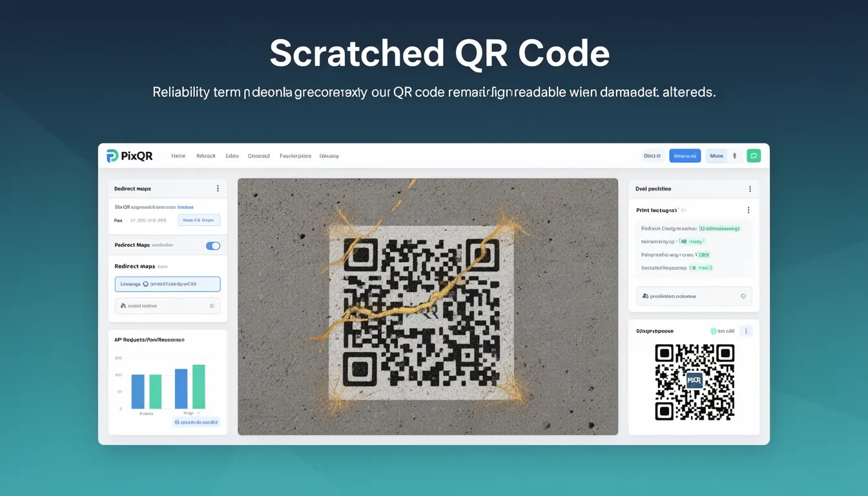Click the light blue button in the top Redirect maps card
Image resolution: width=868 pixels, height=496 pixels.
(199, 220)
